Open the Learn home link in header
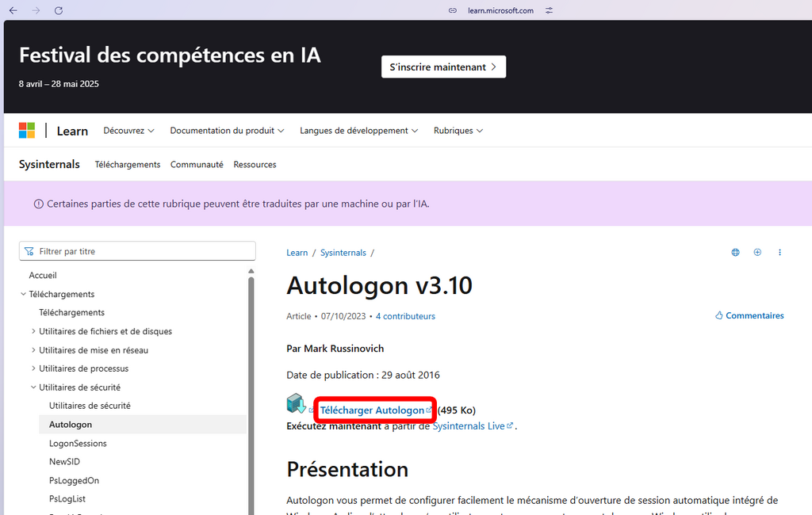The height and width of the screenshot is (515, 812). click(72, 131)
